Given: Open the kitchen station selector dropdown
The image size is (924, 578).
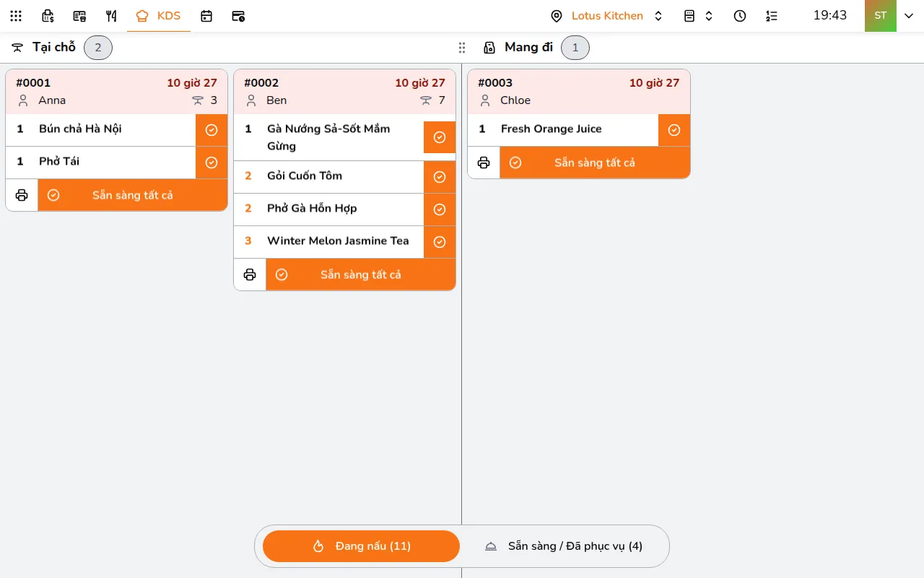Looking at the screenshot, I should (x=699, y=16).
